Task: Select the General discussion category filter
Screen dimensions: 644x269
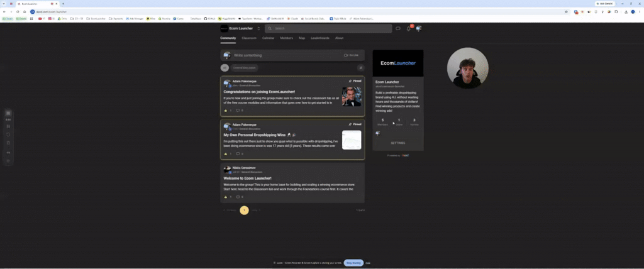Action: click(245, 68)
